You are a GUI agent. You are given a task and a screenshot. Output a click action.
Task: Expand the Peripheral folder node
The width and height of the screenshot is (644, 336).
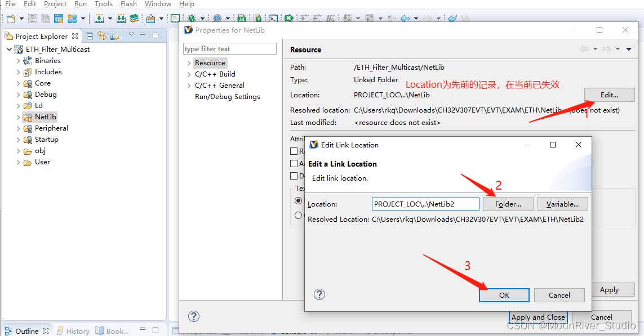pos(18,128)
